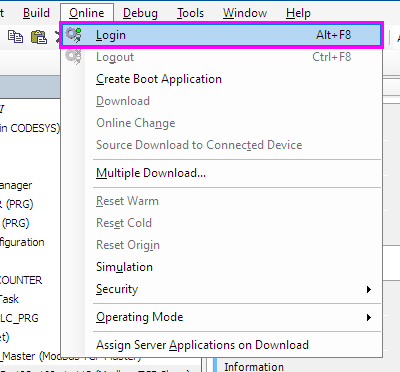Image resolution: width=400 pixels, height=372 pixels.
Task: Expand the Security submenu
Action: coord(221,289)
